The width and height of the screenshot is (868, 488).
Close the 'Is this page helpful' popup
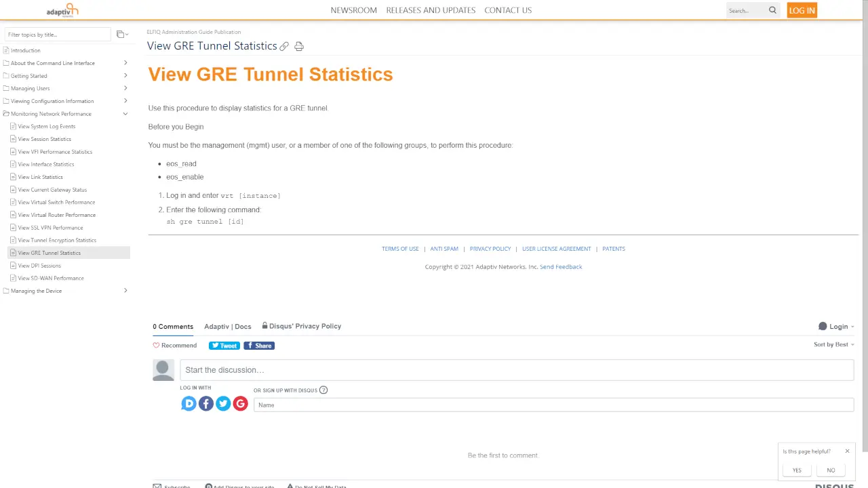click(x=847, y=451)
